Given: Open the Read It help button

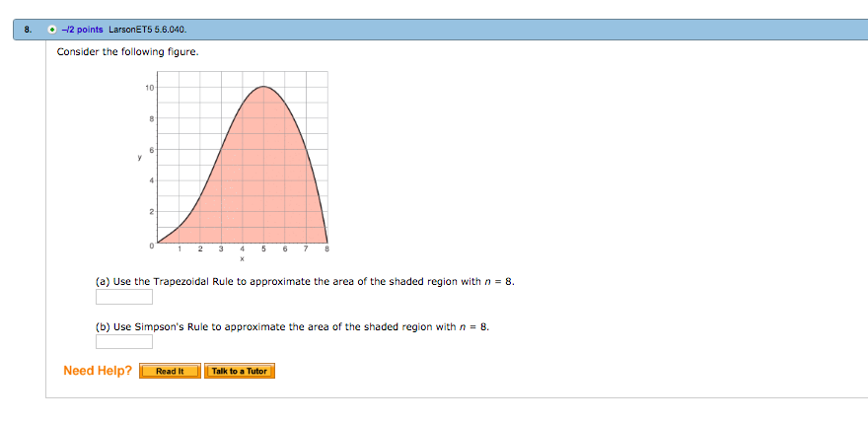Looking at the screenshot, I should coord(170,371).
